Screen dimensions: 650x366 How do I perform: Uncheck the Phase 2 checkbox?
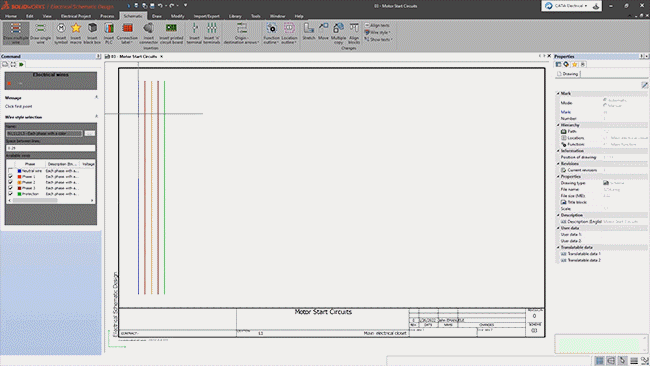tap(10, 182)
